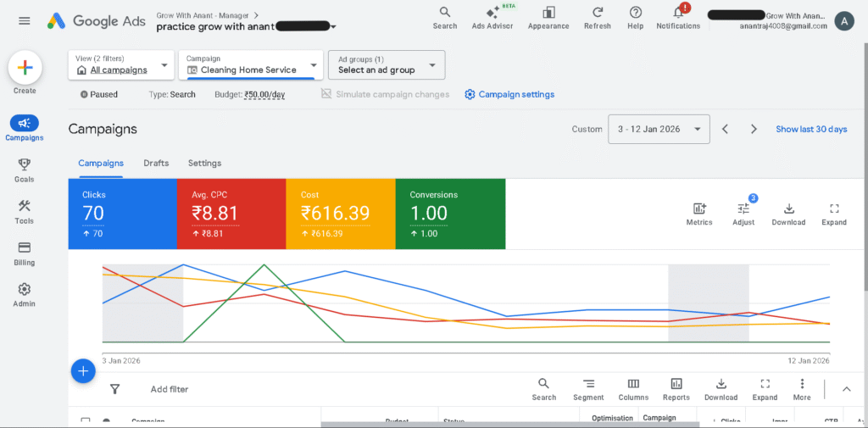This screenshot has height=428, width=868.
Task: Select the blue Clicks metric card
Action: click(x=122, y=214)
